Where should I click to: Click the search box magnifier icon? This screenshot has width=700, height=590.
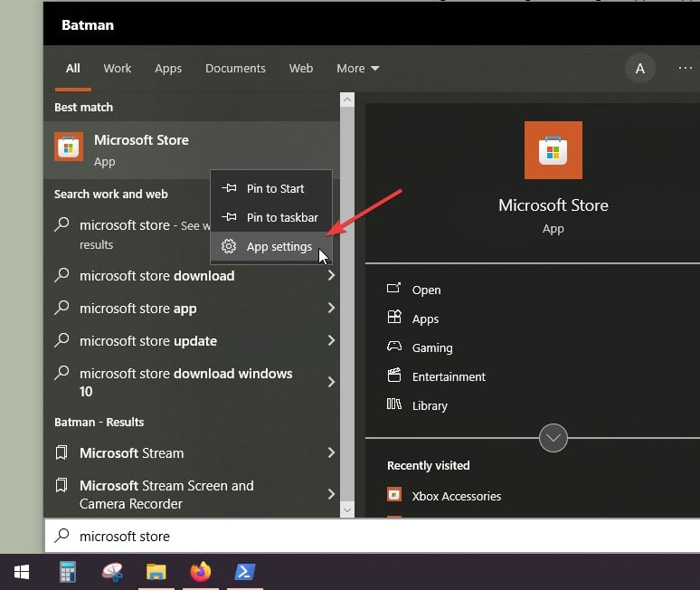(x=61, y=535)
